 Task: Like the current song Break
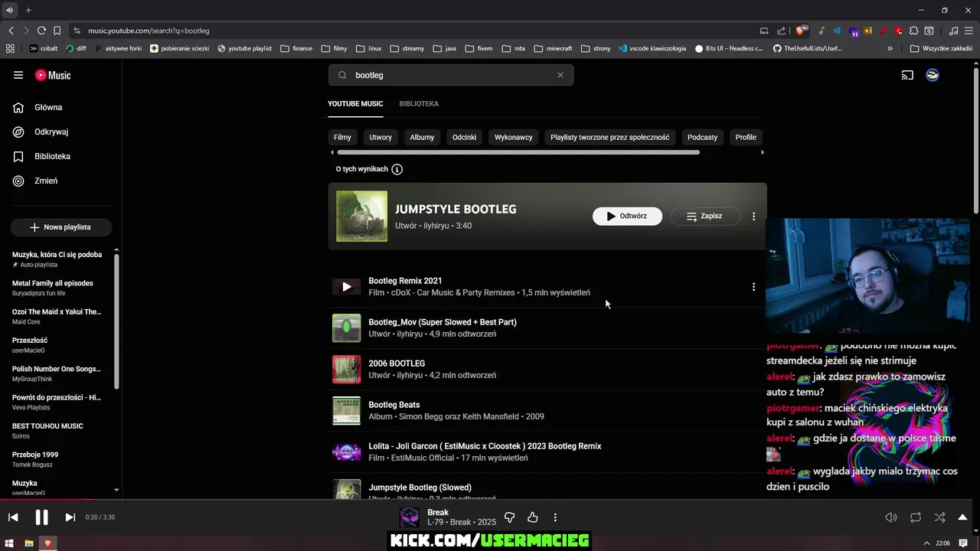tap(533, 517)
